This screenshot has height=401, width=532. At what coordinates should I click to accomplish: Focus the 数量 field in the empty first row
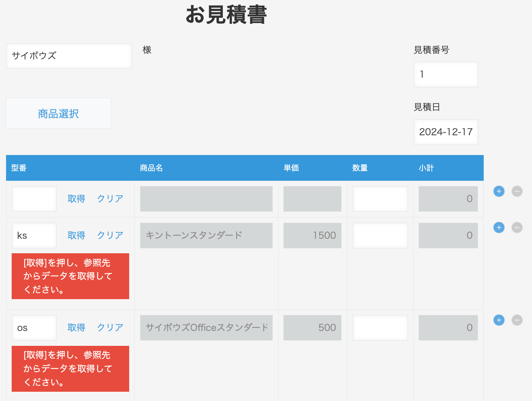point(380,199)
